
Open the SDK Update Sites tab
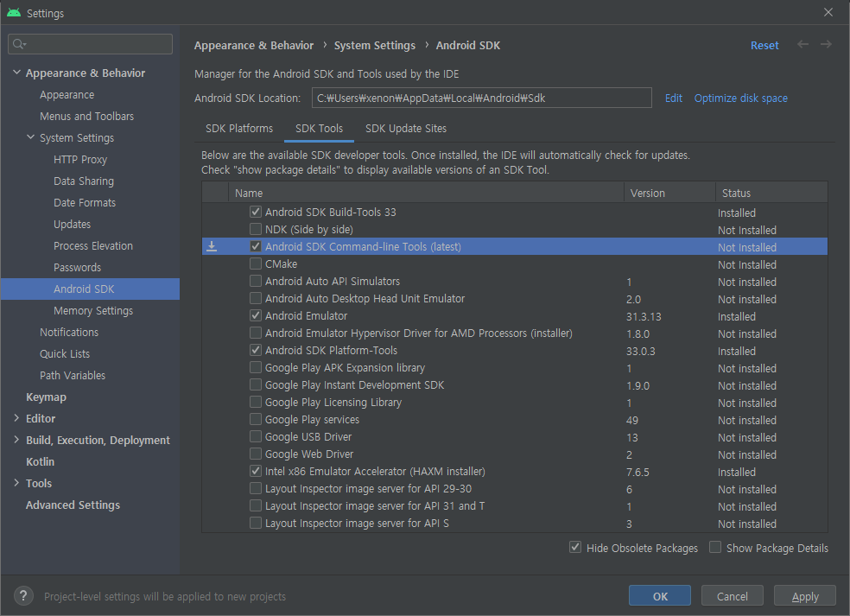[406, 129]
